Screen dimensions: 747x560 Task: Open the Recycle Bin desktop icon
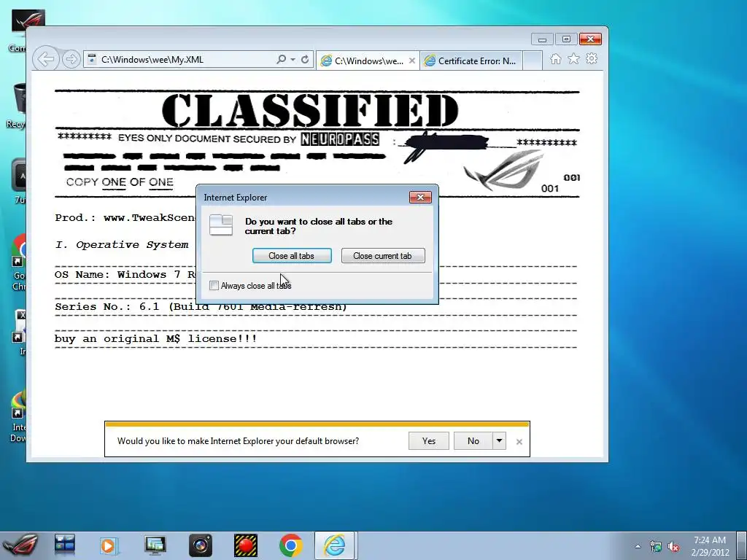coord(18,106)
